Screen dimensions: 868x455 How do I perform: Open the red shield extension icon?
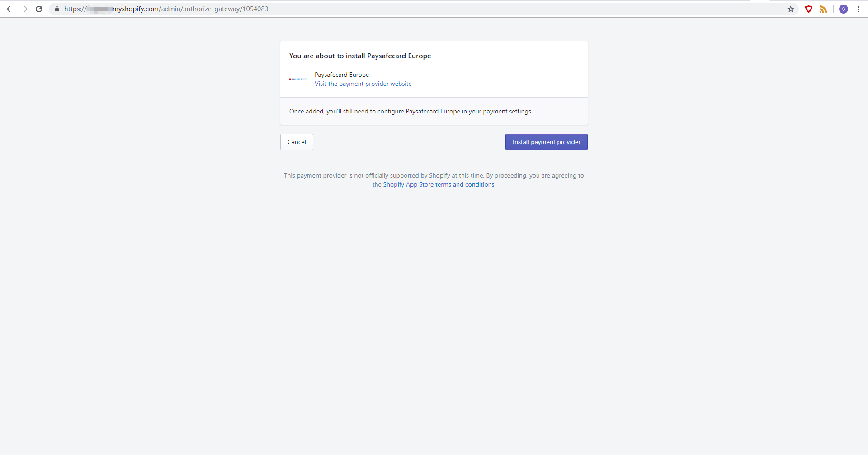[809, 9]
